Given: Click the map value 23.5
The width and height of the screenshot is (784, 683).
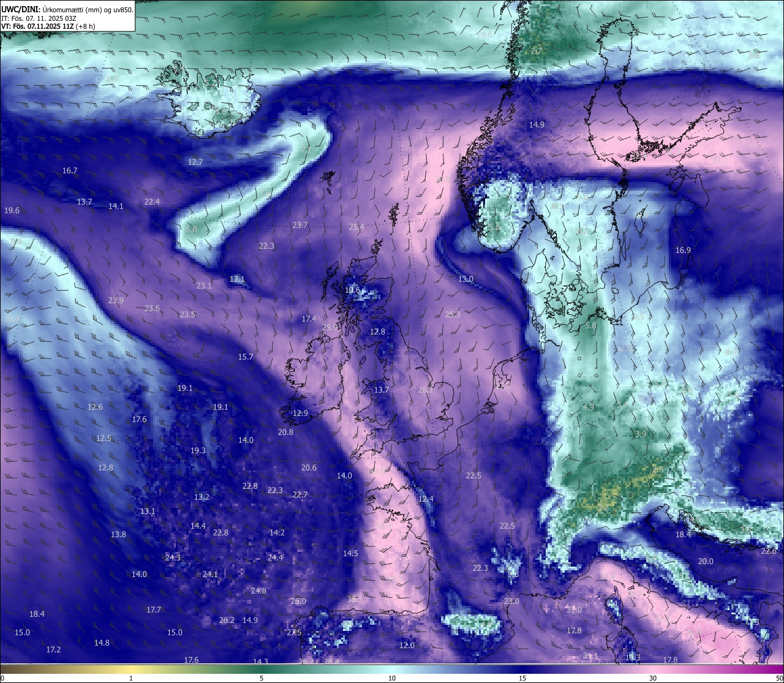Looking at the screenshot, I should pyautogui.click(x=187, y=314).
